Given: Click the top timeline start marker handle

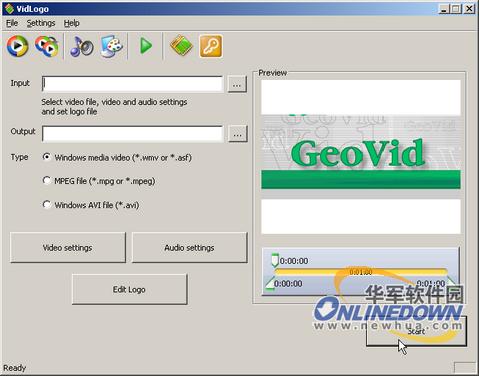Looking at the screenshot, I should point(274,260).
